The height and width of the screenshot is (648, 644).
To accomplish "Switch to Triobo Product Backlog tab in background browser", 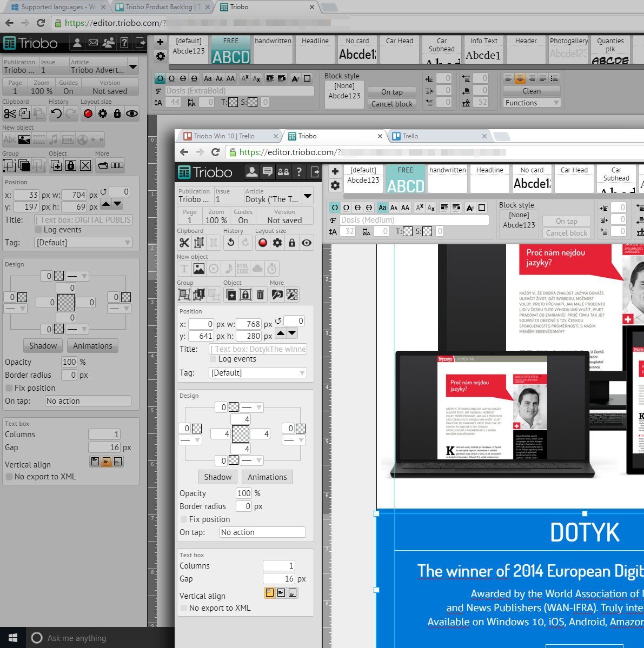I will pyautogui.click(x=162, y=7).
